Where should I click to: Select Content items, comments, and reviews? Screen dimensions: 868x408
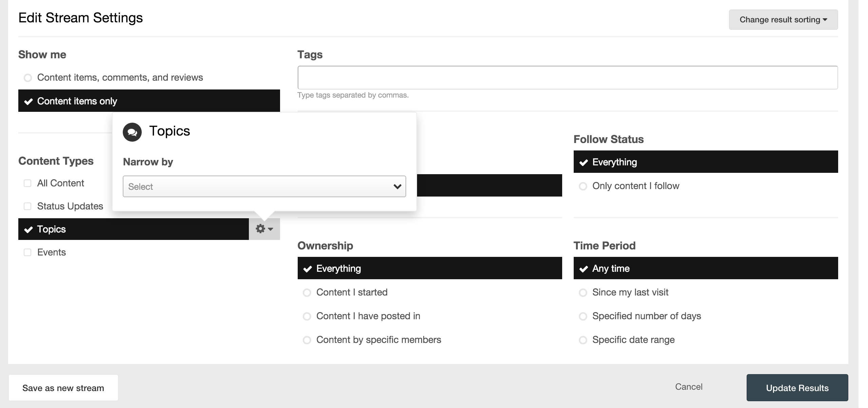(28, 78)
